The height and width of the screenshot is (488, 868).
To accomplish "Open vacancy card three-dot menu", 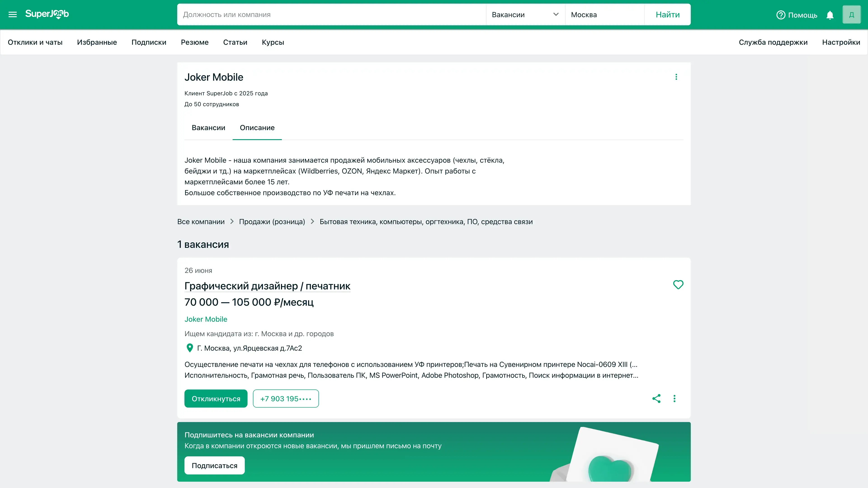I will [674, 399].
